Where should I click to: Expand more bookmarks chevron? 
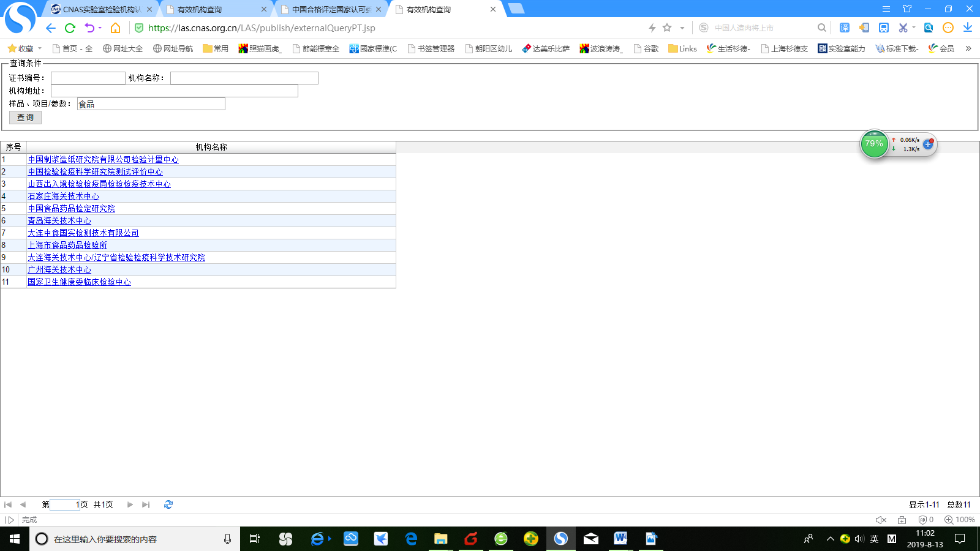coord(968,48)
